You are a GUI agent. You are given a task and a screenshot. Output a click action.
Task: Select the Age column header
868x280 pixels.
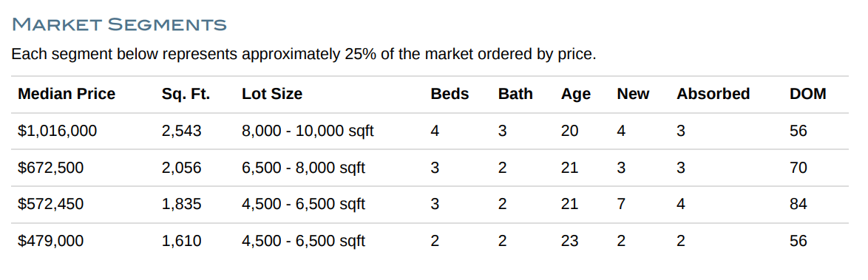coord(576,95)
